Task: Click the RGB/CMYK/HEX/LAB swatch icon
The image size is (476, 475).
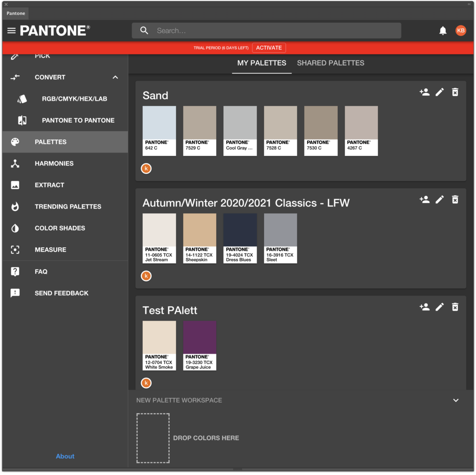Action: click(x=22, y=99)
